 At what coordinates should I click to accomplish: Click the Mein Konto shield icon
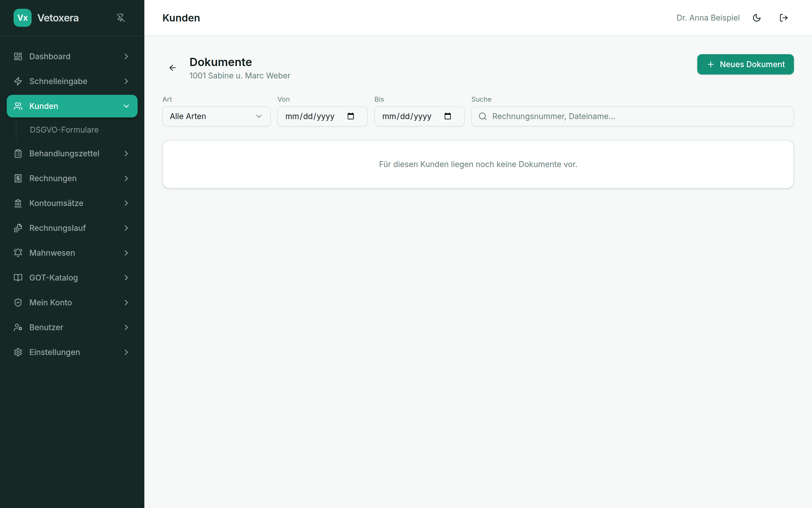pos(18,303)
